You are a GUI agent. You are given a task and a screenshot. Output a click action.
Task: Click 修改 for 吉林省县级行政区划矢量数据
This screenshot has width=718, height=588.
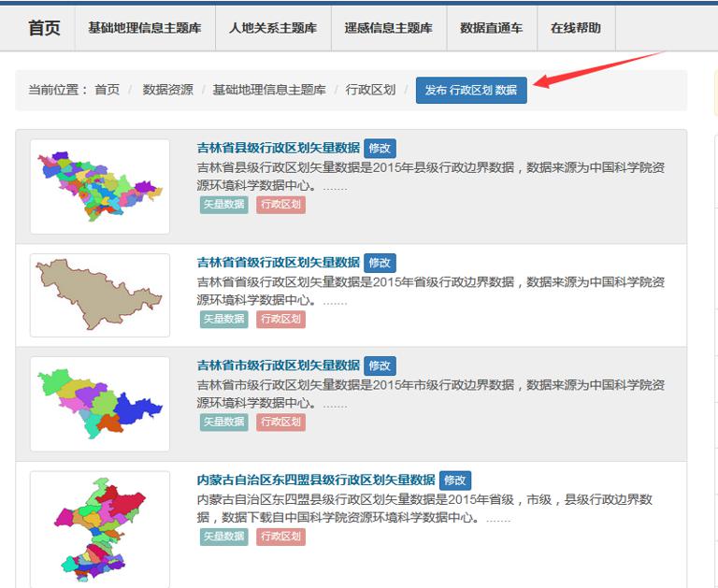pyautogui.click(x=380, y=149)
